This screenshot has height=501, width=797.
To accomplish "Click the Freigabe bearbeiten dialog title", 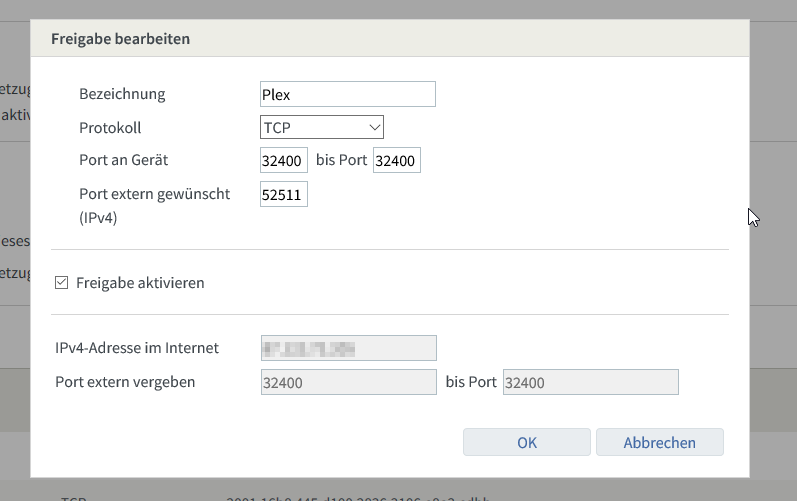I will pos(120,39).
